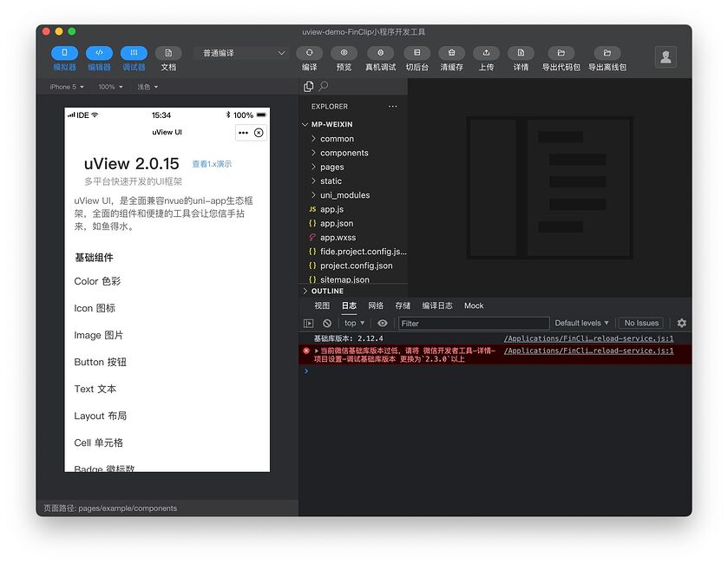Switch to the 视图 tab

(322, 305)
